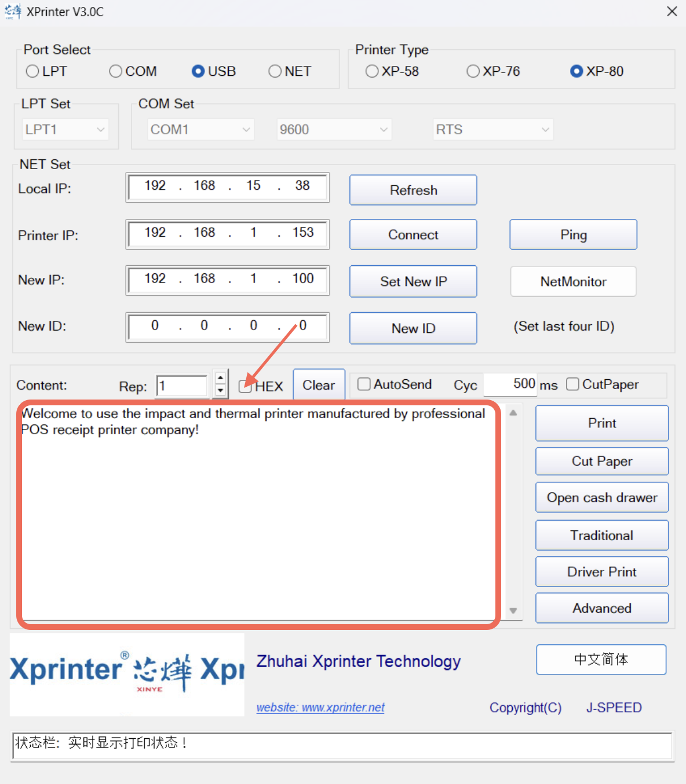Click the Refresh button
This screenshot has width=686, height=784.
[413, 190]
